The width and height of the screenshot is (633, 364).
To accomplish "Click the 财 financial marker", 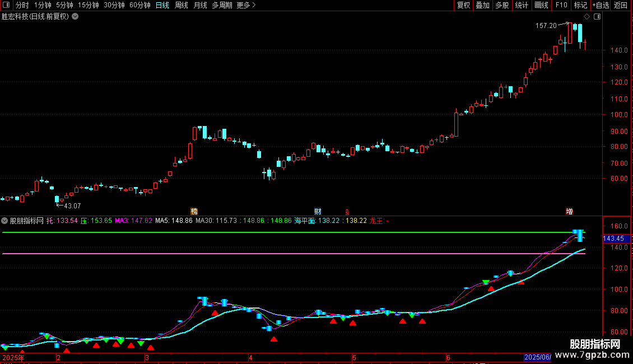I will point(318,212).
